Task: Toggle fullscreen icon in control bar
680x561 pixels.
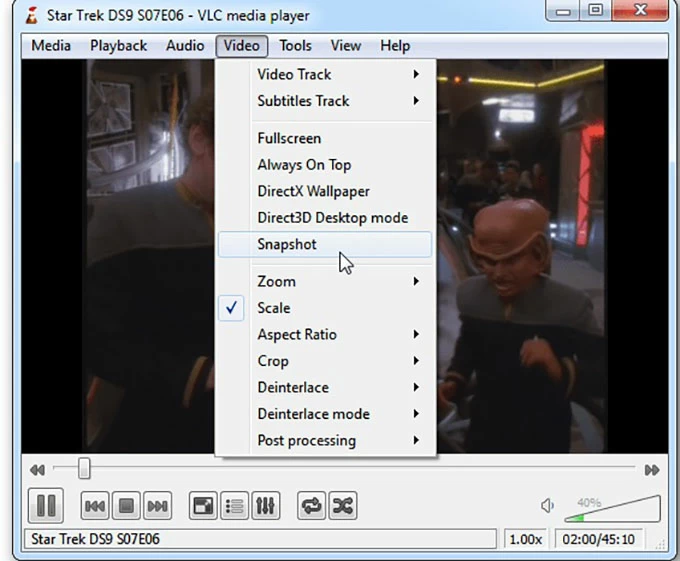Action: pyautogui.click(x=203, y=507)
